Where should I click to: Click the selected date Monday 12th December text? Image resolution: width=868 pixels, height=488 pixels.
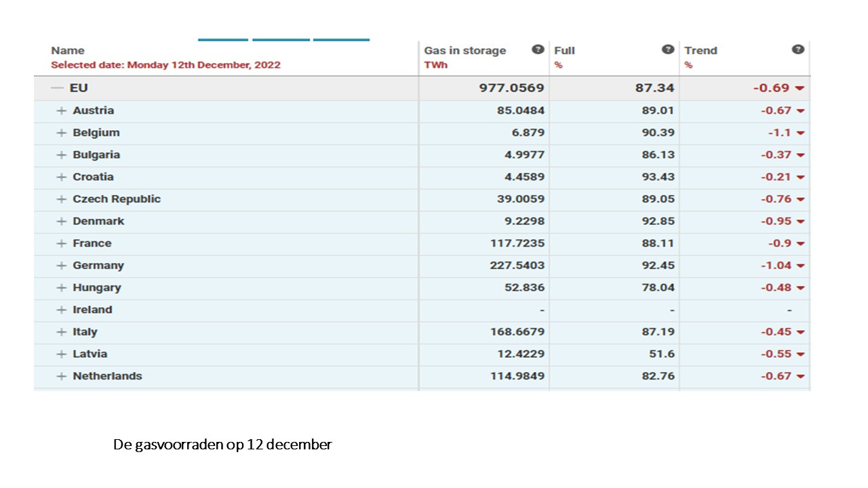(165, 65)
